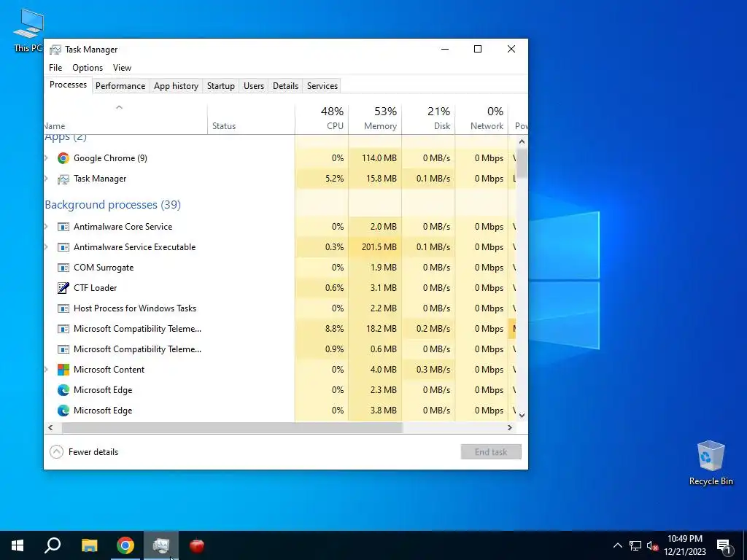The image size is (747, 560).
Task: Expand Antimalware Service Executable entry
Action: (46, 247)
